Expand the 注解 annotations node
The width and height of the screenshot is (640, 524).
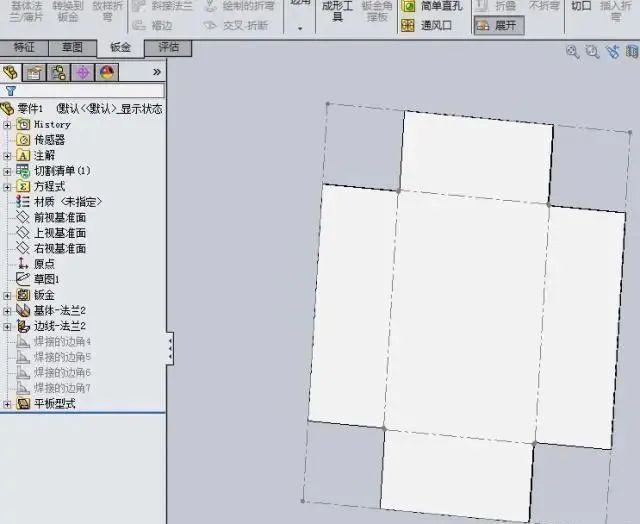click(7, 156)
